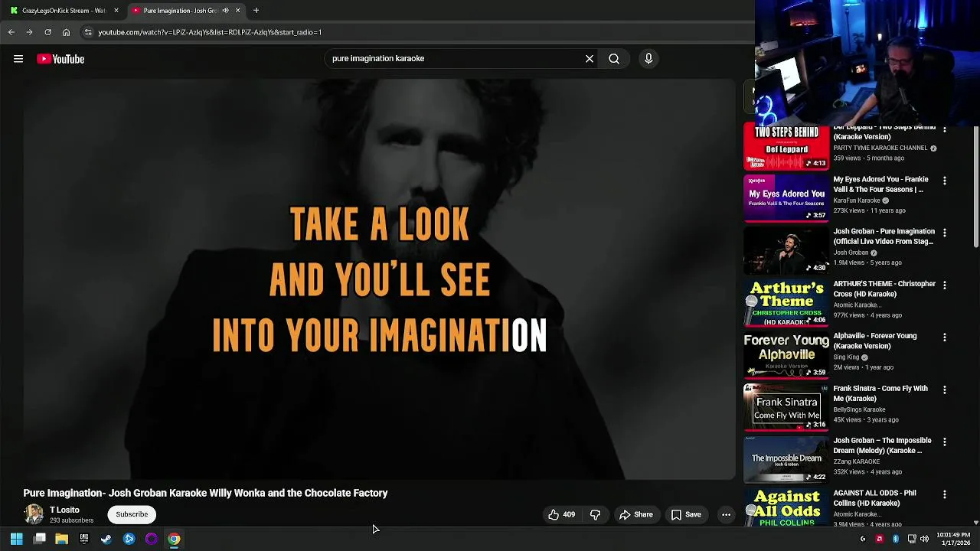The height and width of the screenshot is (551, 980).
Task: Open options for Def Leppard Two Steps Behind
Action: 945,129
